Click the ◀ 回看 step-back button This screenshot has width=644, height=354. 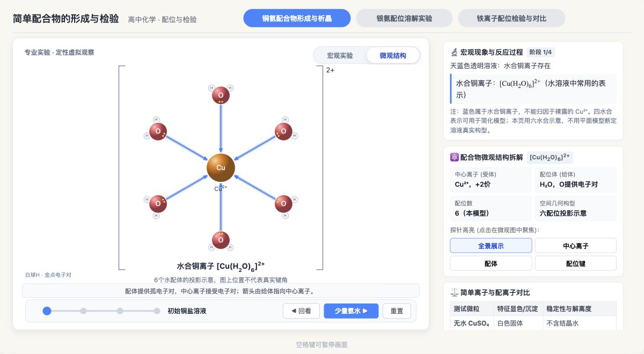(x=301, y=311)
